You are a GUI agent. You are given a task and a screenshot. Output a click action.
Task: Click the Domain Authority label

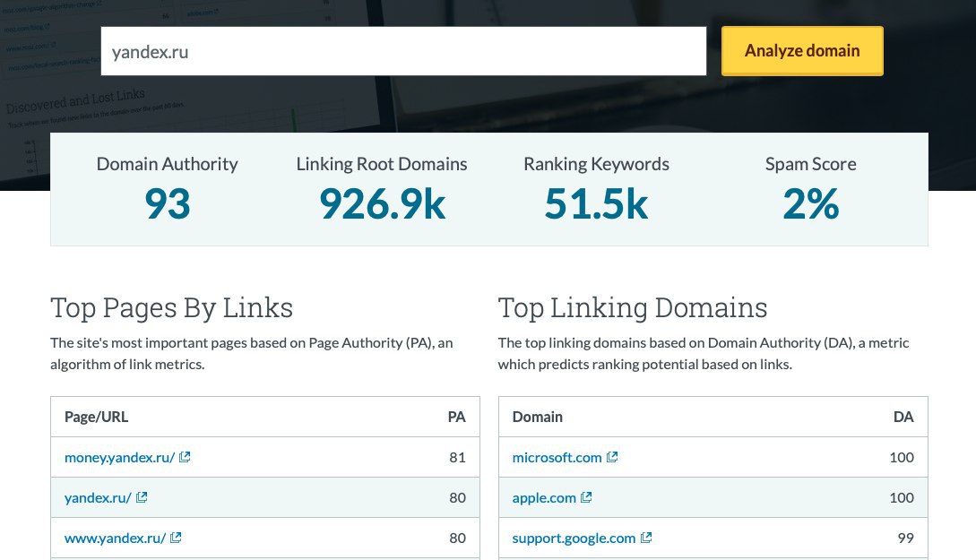(x=168, y=164)
